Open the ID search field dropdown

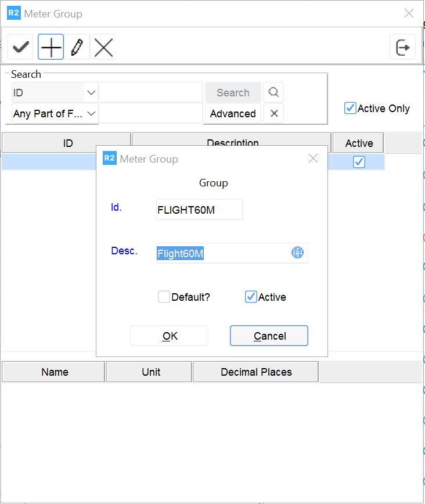pyautogui.click(x=91, y=93)
